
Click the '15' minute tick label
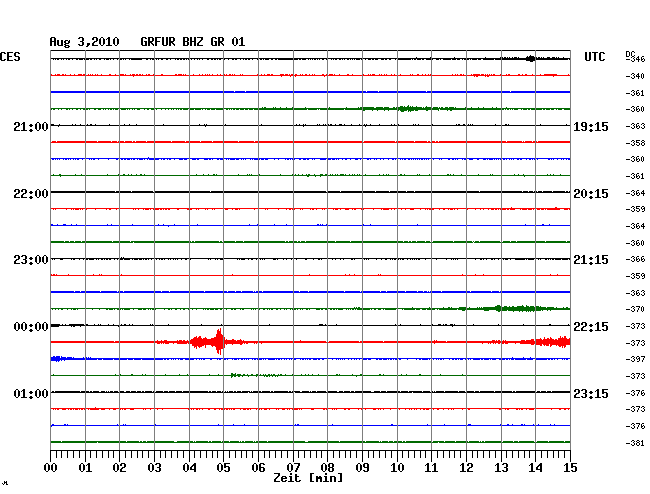pyautogui.click(x=570, y=468)
